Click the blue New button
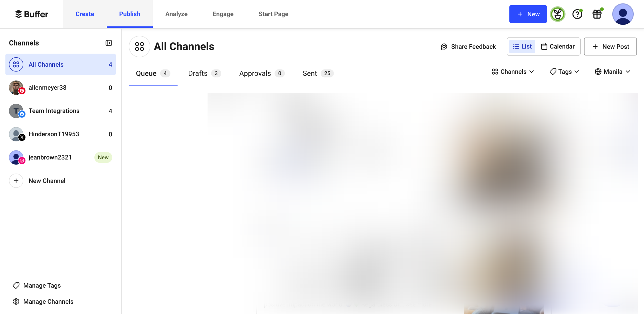Screen dimensions: 644x314 [528, 14]
